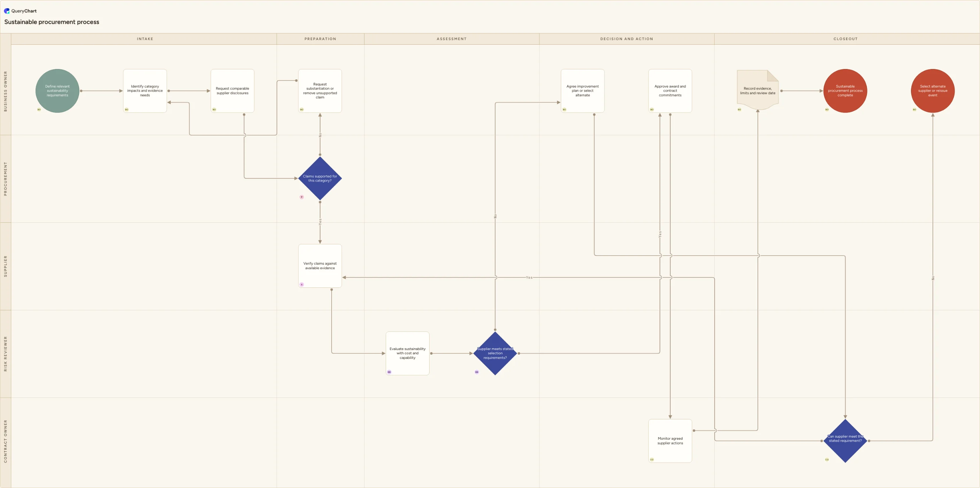Click the DECISION AND ACTION column header
The image size is (980, 488).
point(627,39)
